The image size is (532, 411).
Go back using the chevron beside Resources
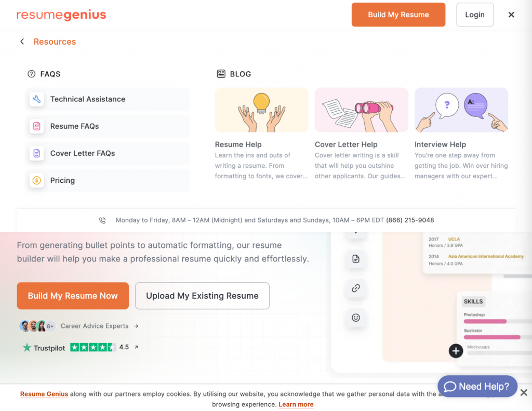coord(22,42)
